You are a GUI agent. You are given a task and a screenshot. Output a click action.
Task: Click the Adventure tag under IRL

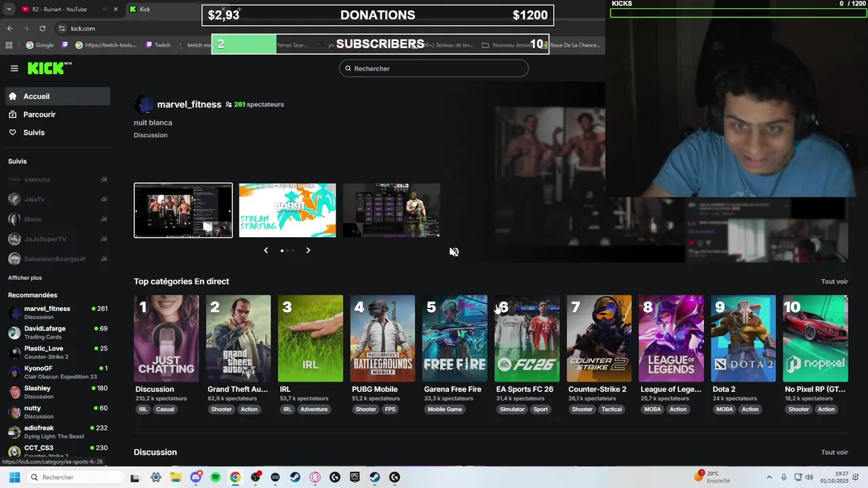[314, 409]
